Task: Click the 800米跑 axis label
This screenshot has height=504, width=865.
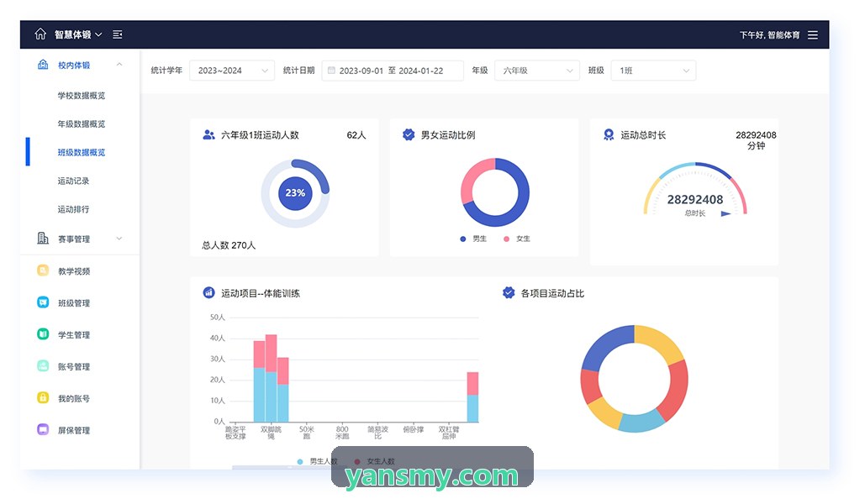Action: (342, 433)
